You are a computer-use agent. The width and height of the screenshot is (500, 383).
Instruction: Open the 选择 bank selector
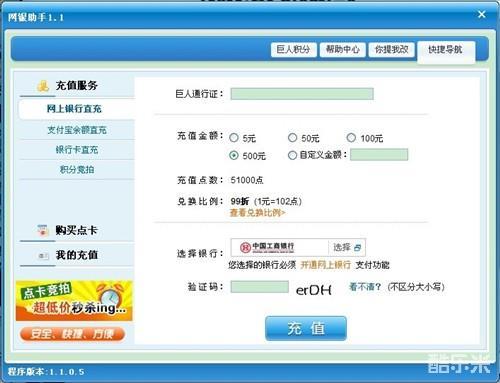point(347,247)
